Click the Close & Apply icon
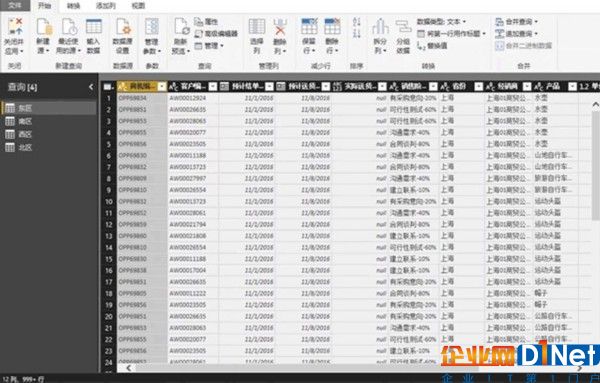Viewport: 600px width, 383px height. coord(15,27)
